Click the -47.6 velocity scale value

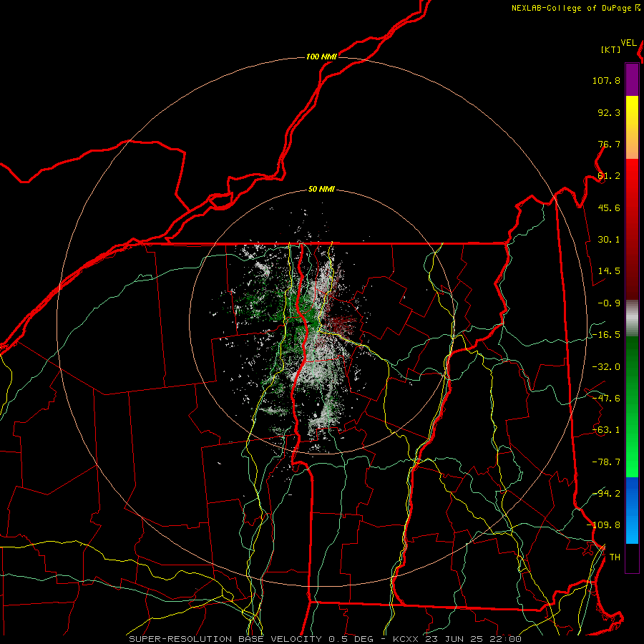[x=606, y=399]
